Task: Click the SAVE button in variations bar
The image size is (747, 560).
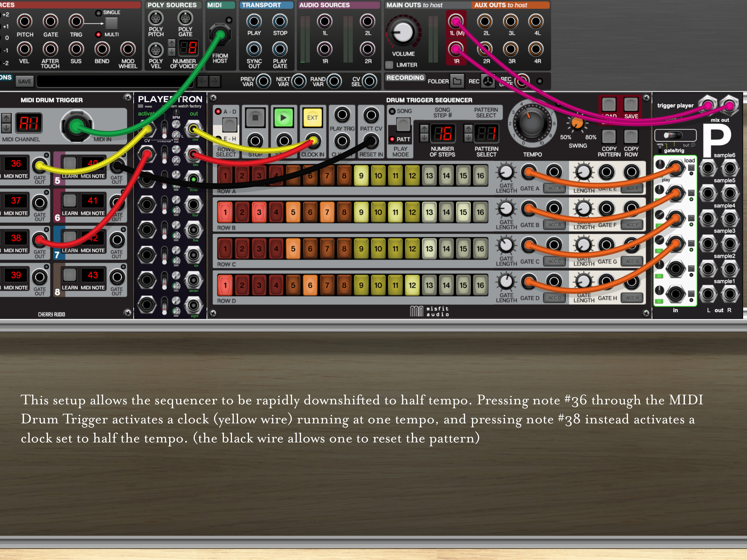Action: tap(24, 81)
